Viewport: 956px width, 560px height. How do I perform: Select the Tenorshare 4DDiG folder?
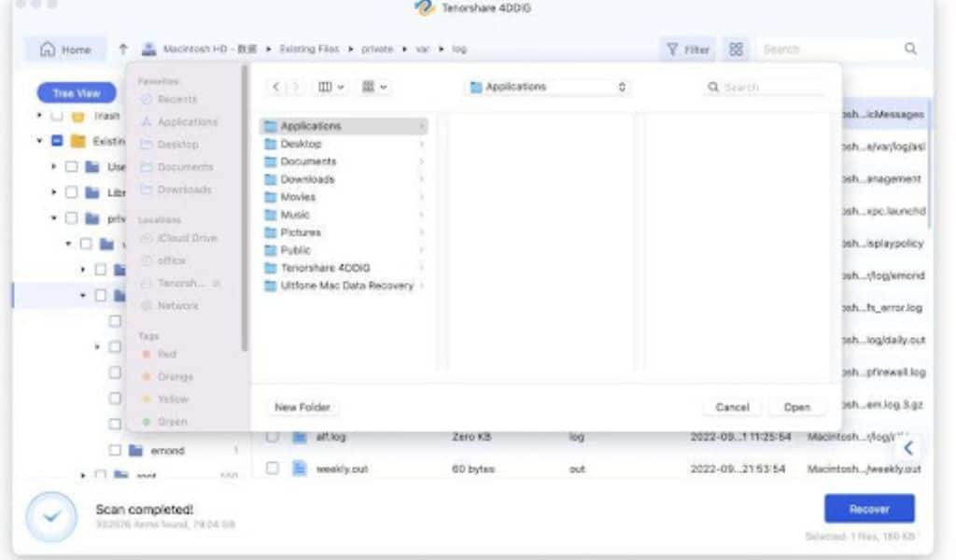tap(344, 268)
